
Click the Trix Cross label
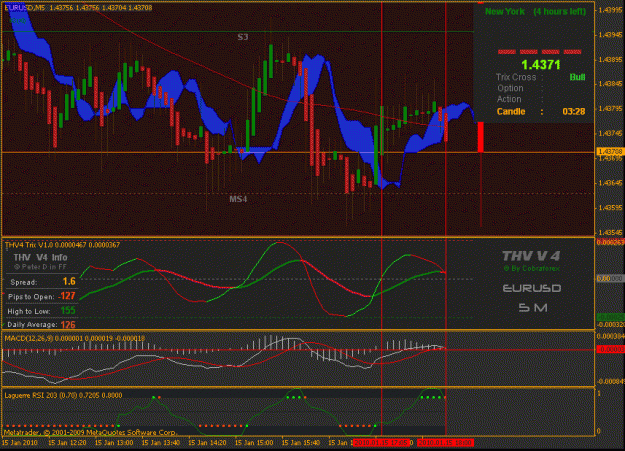pyautogui.click(x=516, y=77)
